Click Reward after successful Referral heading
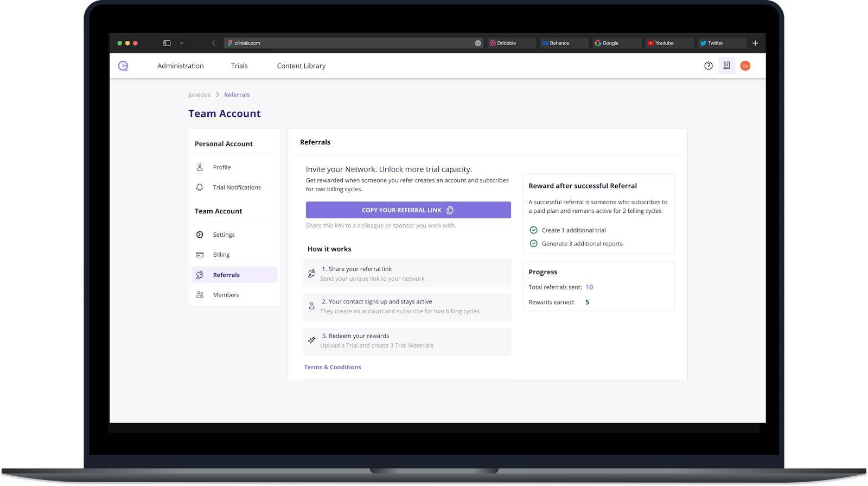 pos(583,186)
